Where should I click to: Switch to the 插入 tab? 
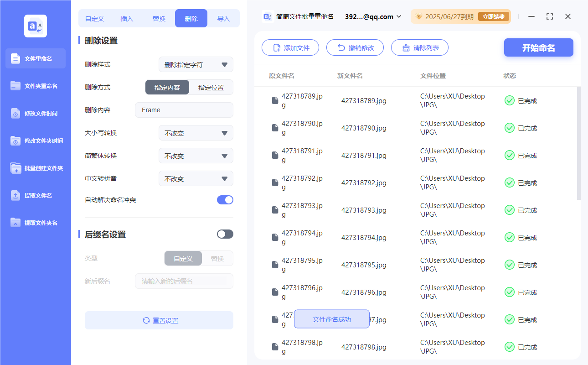127,19
